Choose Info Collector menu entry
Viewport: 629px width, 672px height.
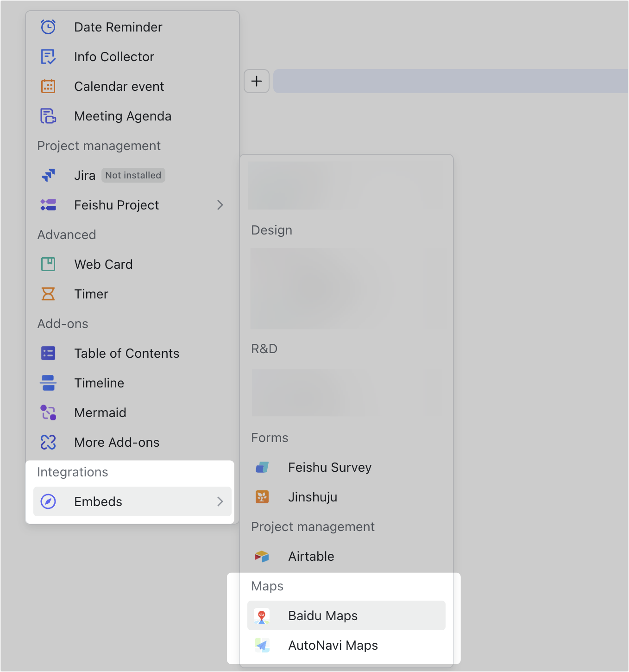[132, 57]
